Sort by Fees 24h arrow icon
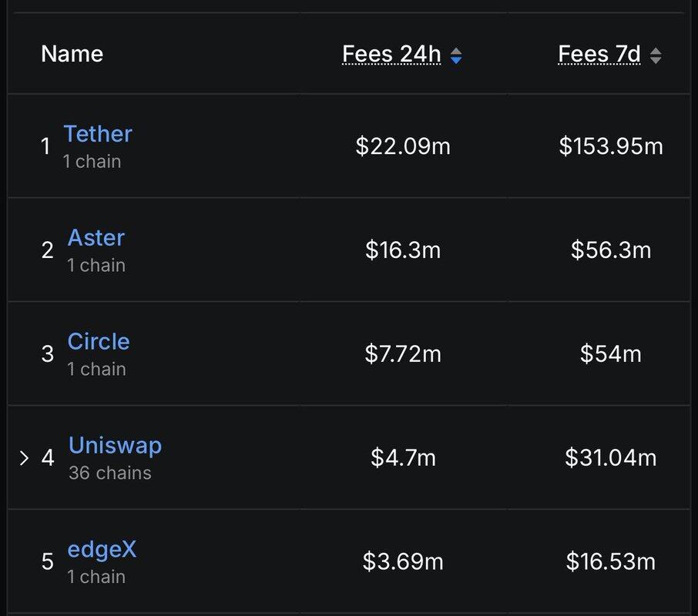 (x=456, y=56)
